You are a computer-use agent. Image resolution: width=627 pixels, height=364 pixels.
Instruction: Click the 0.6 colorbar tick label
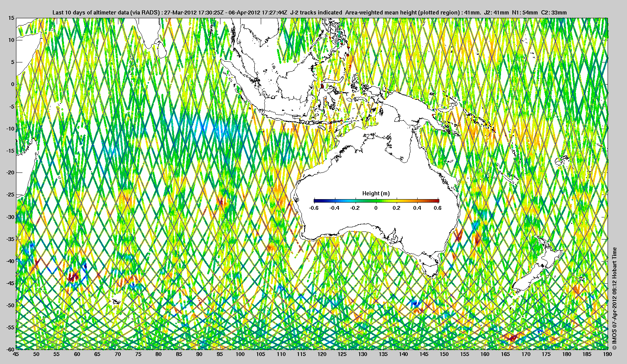pyautogui.click(x=438, y=208)
